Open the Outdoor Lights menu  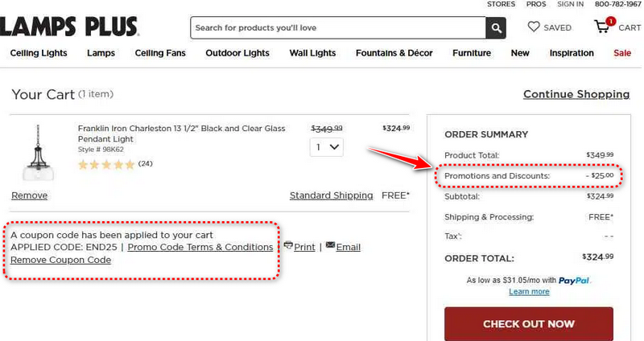pyautogui.click(x=237, y=53)
